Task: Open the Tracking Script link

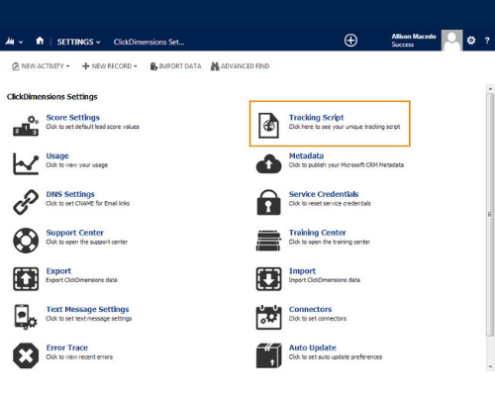Action: (316, 117)
